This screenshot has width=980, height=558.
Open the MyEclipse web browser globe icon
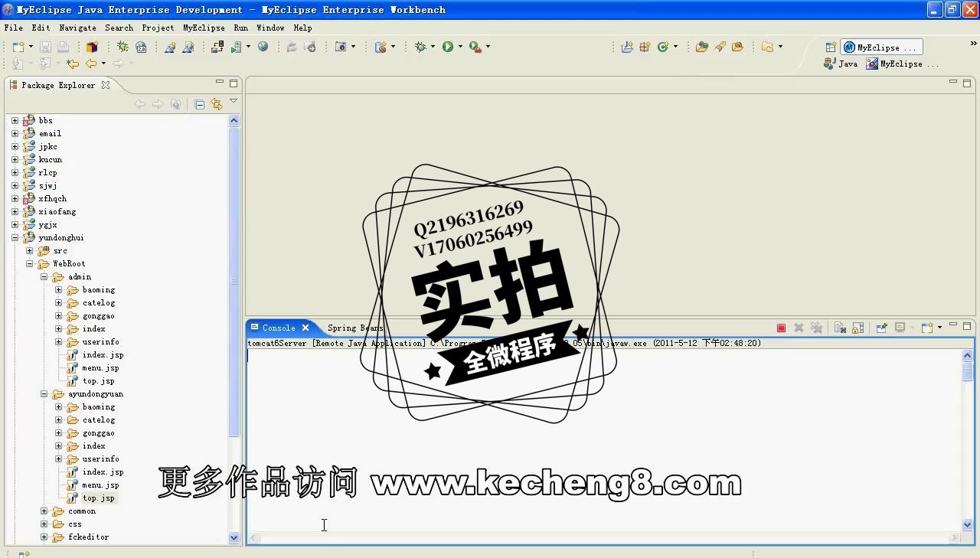[x=263, y=47]
